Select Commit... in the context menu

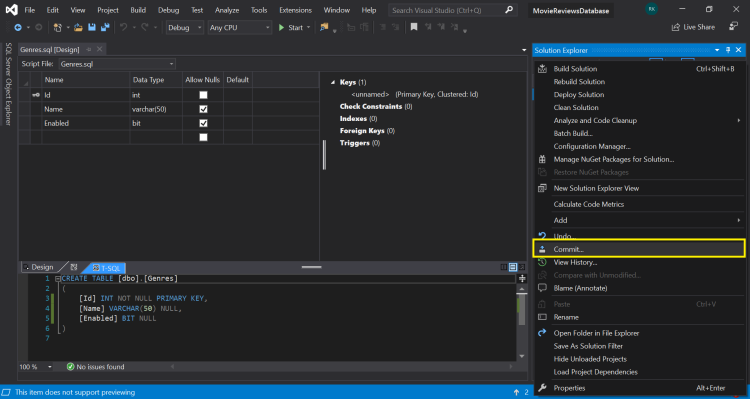639,249
